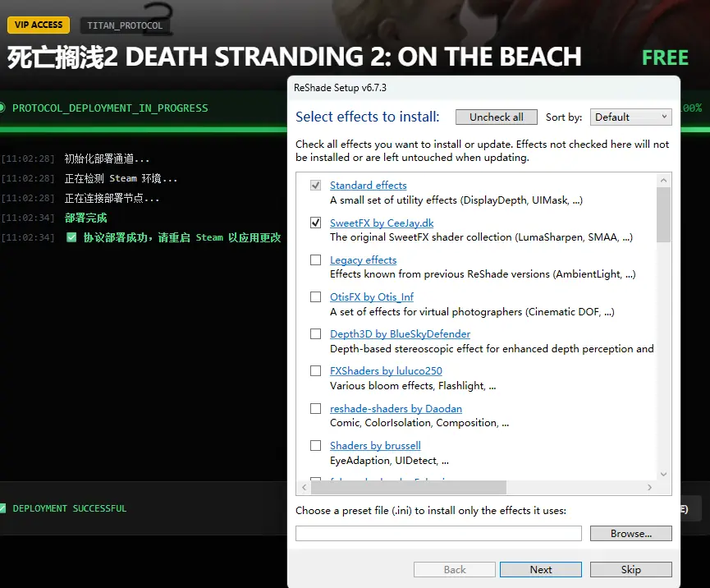710x588 pixels.
Task: Click the Uncheck all button
Action: [496, 117]
